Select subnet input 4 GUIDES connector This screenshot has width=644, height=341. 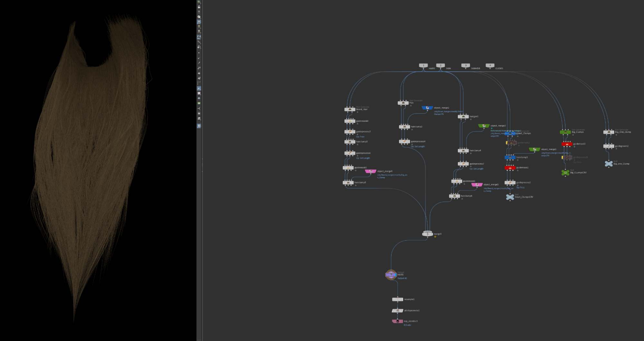[490, 66]
